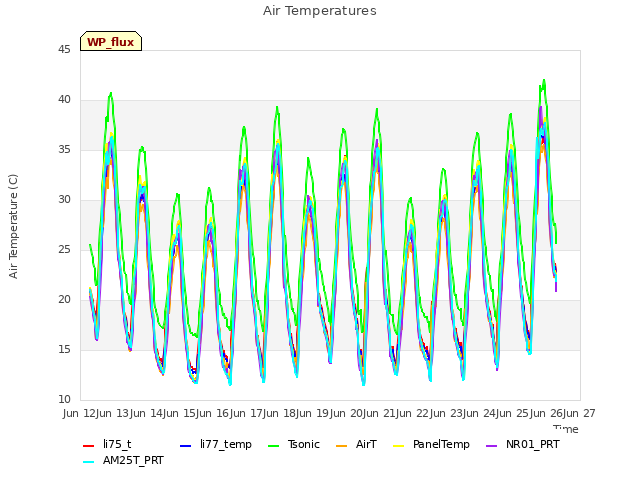Click the 35 y-axis tick label
The width and height of the screenshot is (640, 480).
pos(64,150)
